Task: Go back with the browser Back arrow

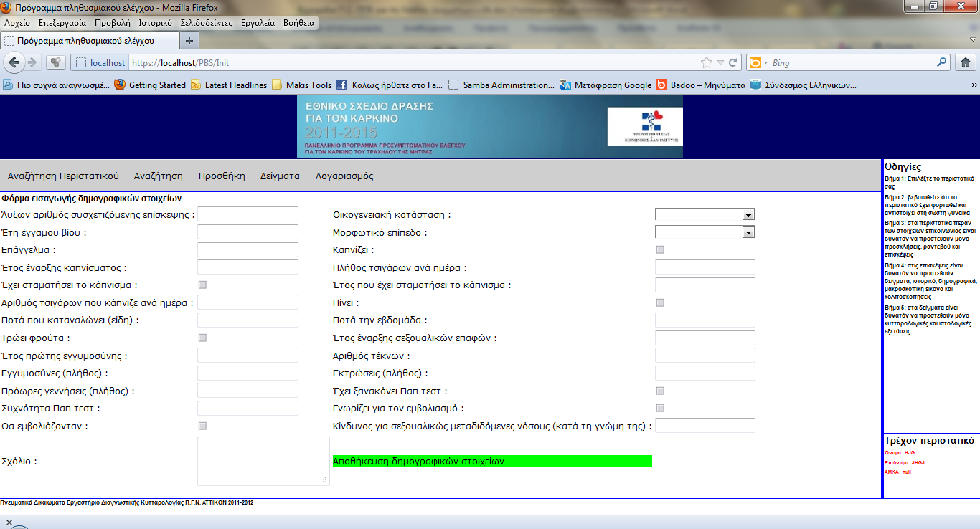Action: point(14,62)
